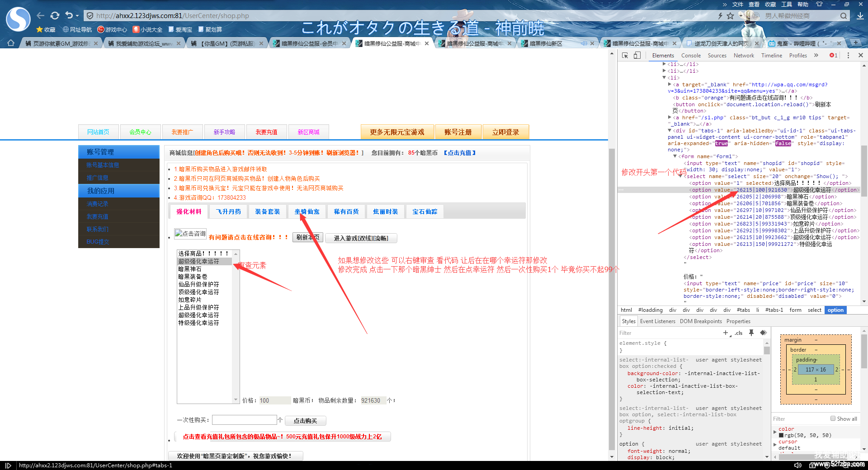Expand more DevTools tabs chevron
The height and width of the screenshot is (470, 868).
[x=816, y=55]
